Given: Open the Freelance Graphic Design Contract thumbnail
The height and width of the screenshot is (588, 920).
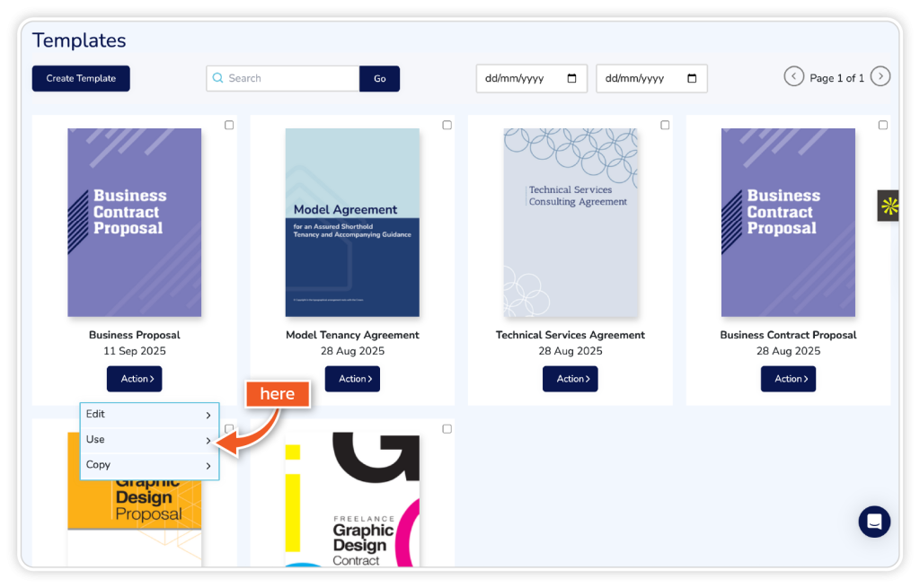Looking at the screenshot, I should coord(352,499).
